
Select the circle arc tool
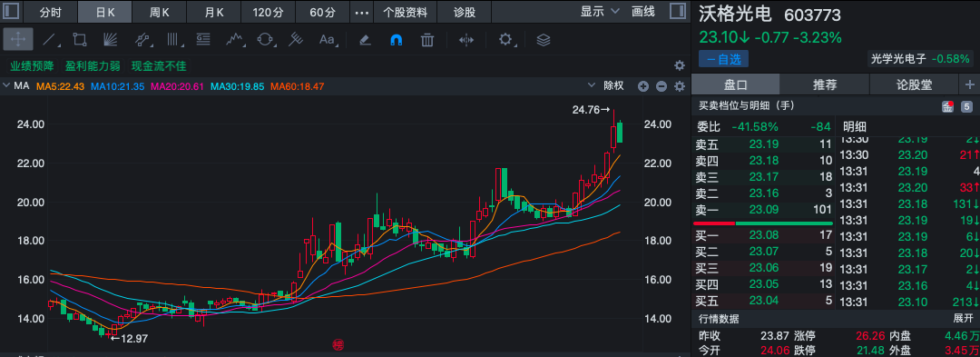pos(265,40)
